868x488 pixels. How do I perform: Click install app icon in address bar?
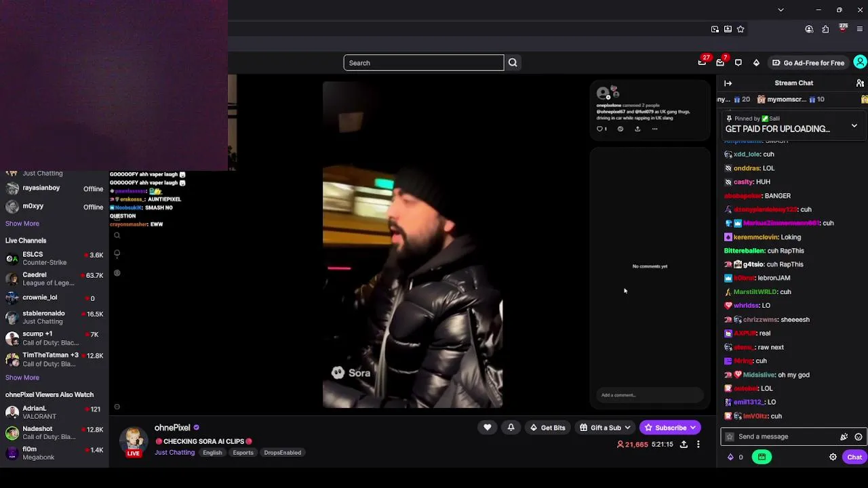pos(728,29)
